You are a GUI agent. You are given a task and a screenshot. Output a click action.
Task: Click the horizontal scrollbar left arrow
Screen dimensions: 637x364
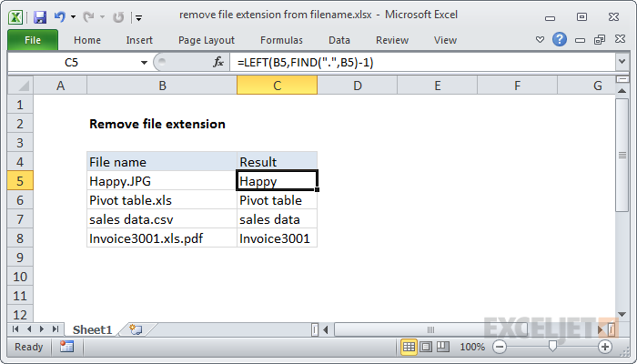click(x=326, y=329)
